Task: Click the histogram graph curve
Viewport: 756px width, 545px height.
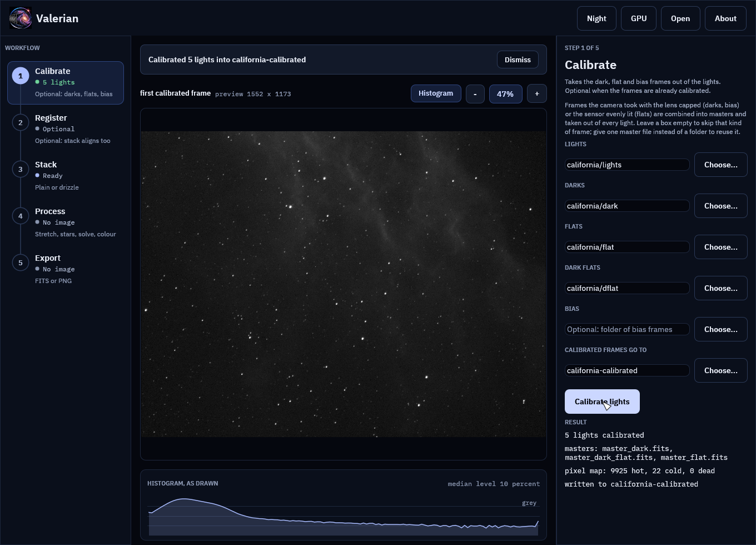Action: [x=344, y=517]
